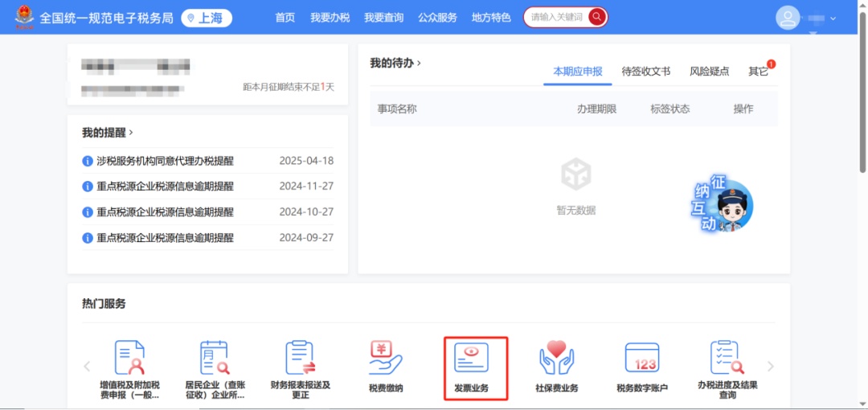The image size is (868, 410).
Task: Open 办税进度及结果查询 icon
Action: (x=727, y=359)
